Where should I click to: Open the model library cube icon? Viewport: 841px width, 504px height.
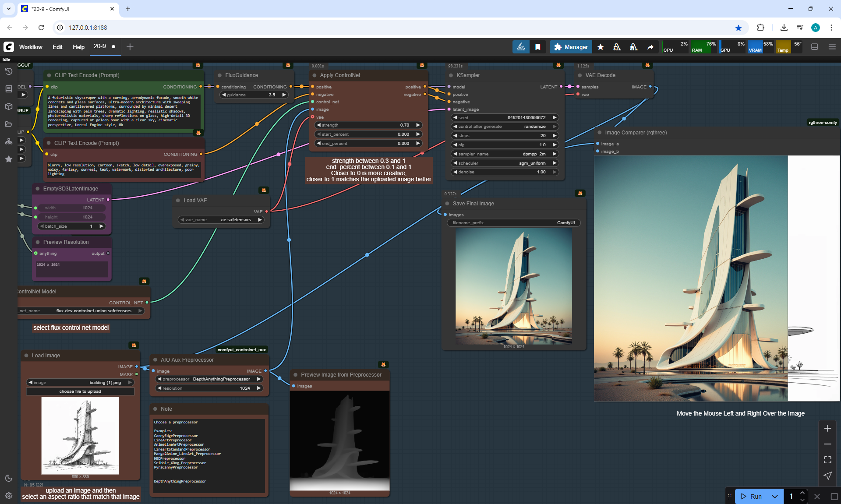[8, 106]
